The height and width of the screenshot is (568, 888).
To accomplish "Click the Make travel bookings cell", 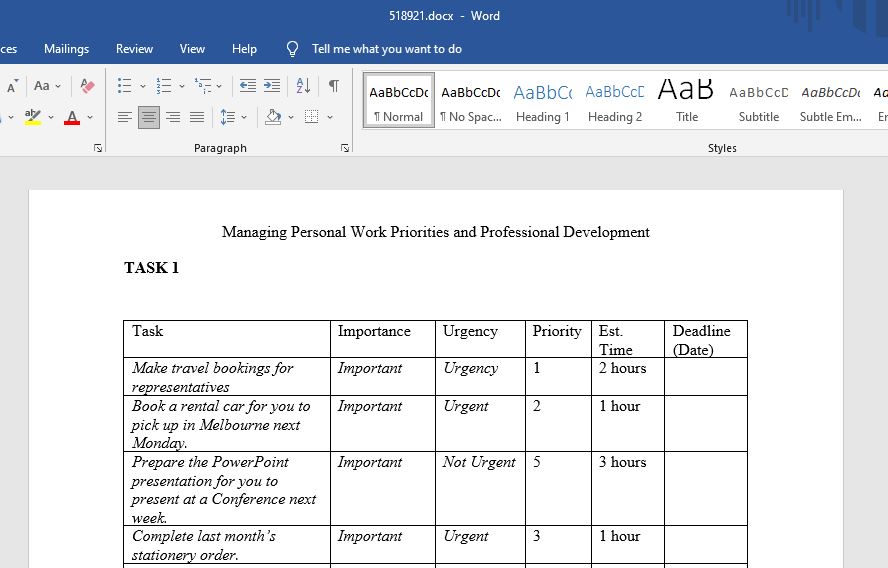I will (227, 377).
